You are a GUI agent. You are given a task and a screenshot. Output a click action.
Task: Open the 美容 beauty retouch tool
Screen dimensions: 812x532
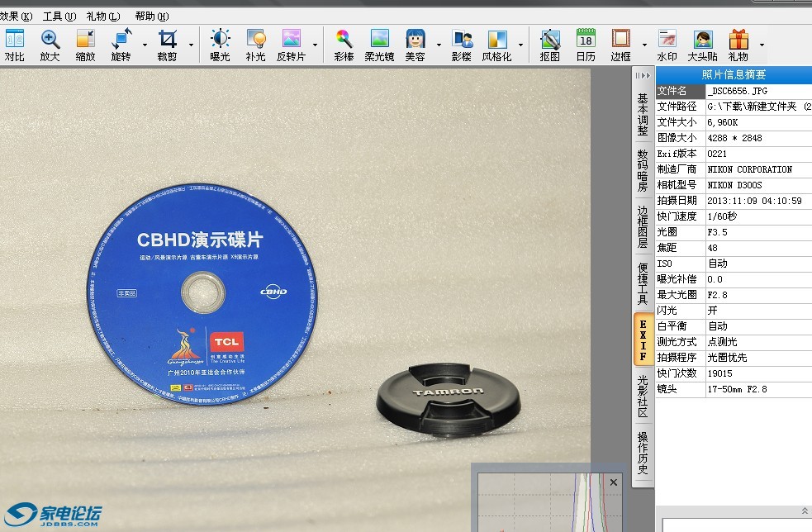pos(415,45)
